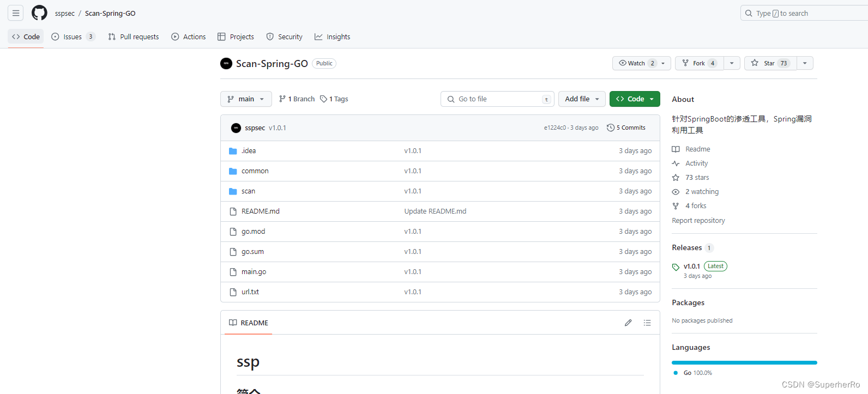Image resolution: width=868 pixels, height=394 pixels.
Task: Click the commit history clock icon
Action: (x=611, y=128)
